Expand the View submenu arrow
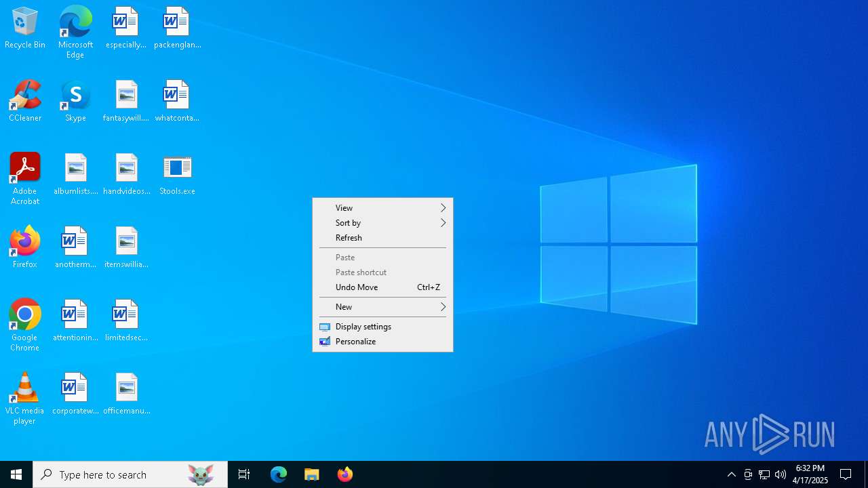The height and width of the screenshot is (488, 868). [443, 208]
